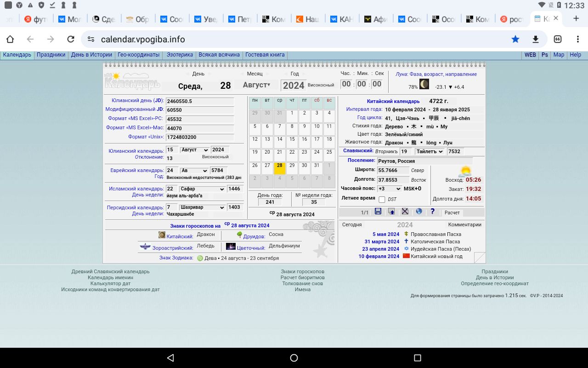Click the moon phase icon
Viewport: 588px width, 368px height.
pos(424,84)
